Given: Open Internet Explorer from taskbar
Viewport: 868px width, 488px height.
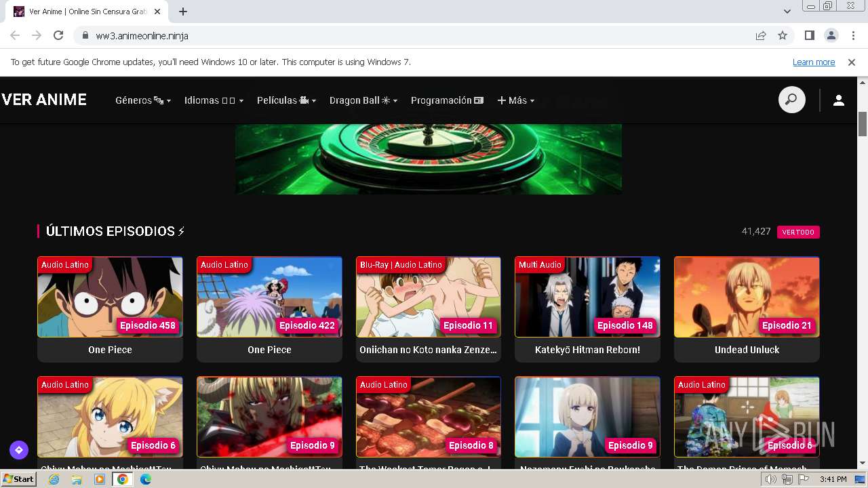Looking at the screenshot, I should click(x=54, y=479).
